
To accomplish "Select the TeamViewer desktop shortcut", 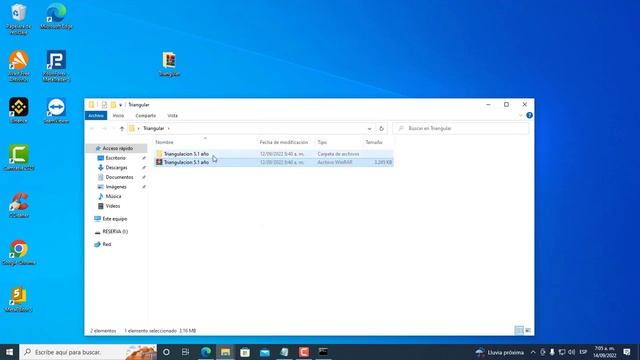I will pyautogui.click(x=56, y=111).
